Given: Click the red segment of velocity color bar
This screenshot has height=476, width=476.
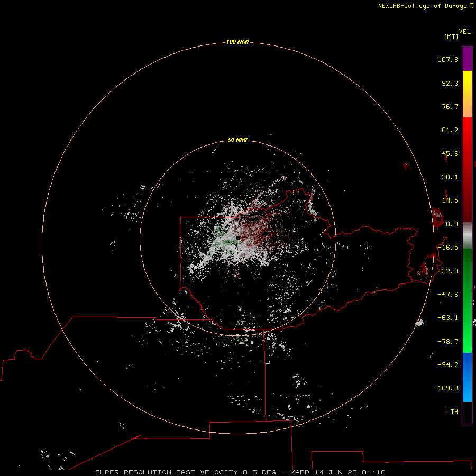Looking at the screenshot, I should 467,169.
